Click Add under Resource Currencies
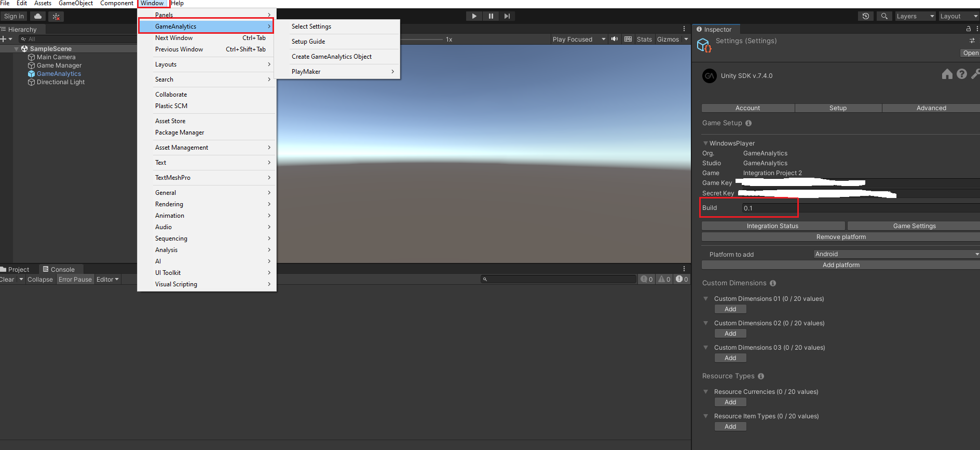 tap(730, 402)
